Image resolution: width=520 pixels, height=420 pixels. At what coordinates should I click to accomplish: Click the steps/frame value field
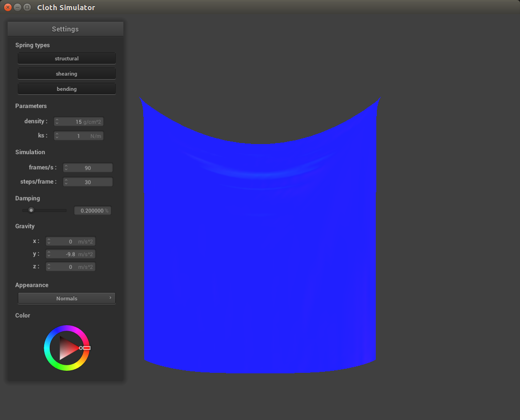pyautogui.click(x=88, y=182)
